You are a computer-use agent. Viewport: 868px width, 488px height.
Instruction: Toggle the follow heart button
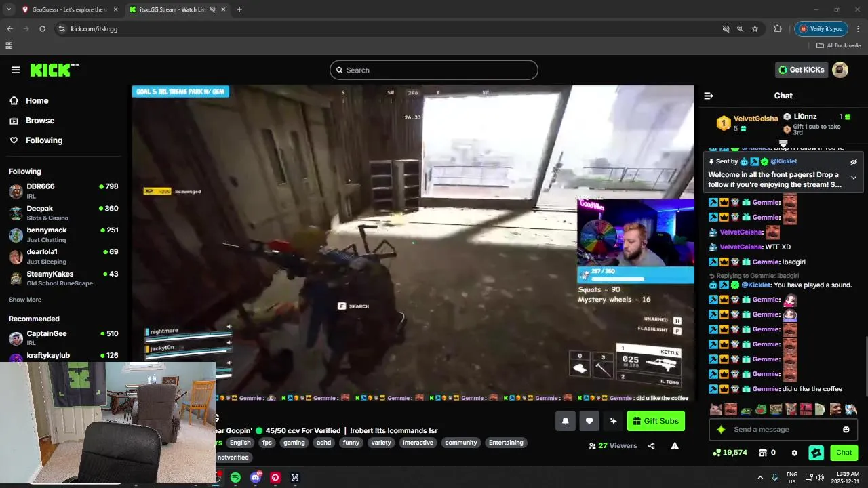point(589,421)
